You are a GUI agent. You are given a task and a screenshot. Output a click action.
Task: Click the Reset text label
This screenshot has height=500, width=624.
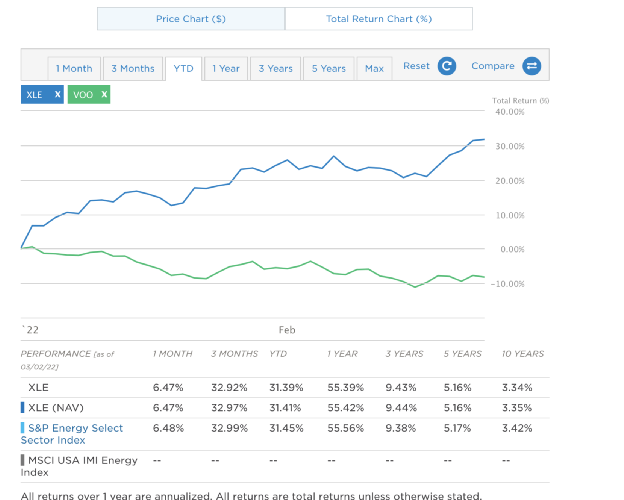[416, 66]
